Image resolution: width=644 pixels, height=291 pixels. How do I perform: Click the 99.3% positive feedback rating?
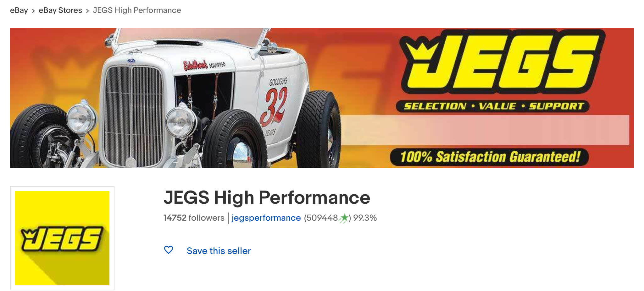click(365, 218)
